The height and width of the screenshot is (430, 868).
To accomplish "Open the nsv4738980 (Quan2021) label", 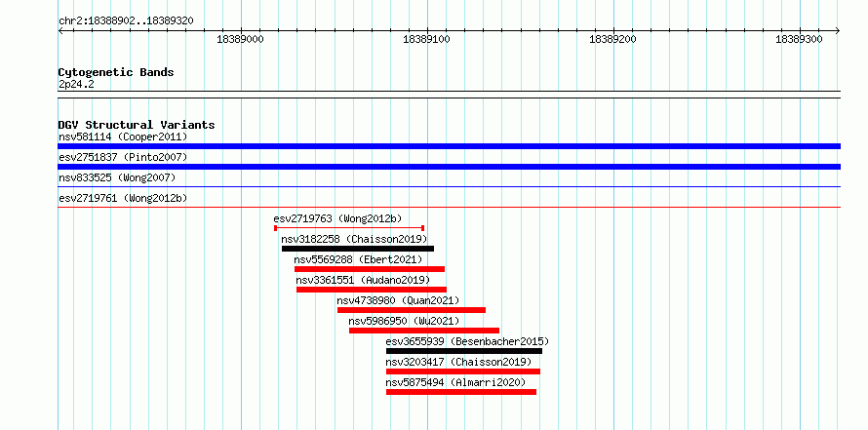I will (x=398, y=300).
